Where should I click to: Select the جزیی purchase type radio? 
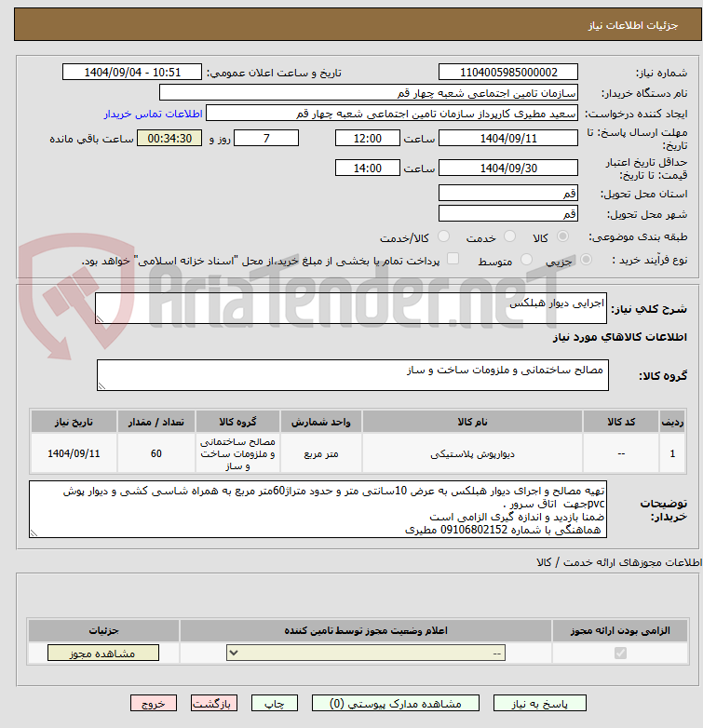coord(586,260)
